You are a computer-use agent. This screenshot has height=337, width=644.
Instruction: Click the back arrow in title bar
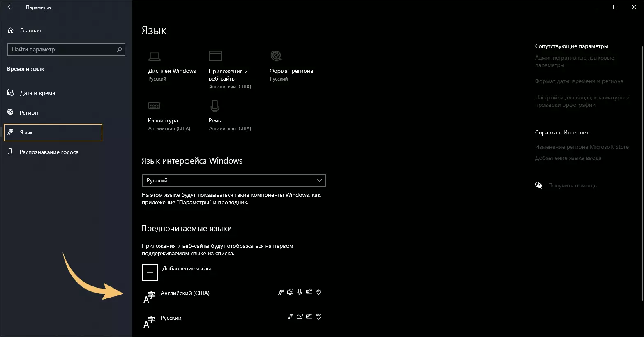tap(10, 7)
